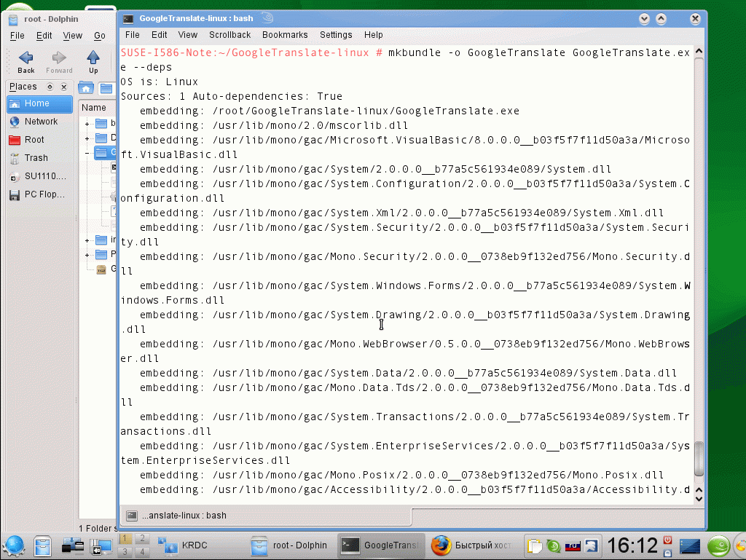This screenshot has width=746, height=560.
Task: Open Klipper clipboard tray icon
Action: pyautogui.click(x=534, y=545)
